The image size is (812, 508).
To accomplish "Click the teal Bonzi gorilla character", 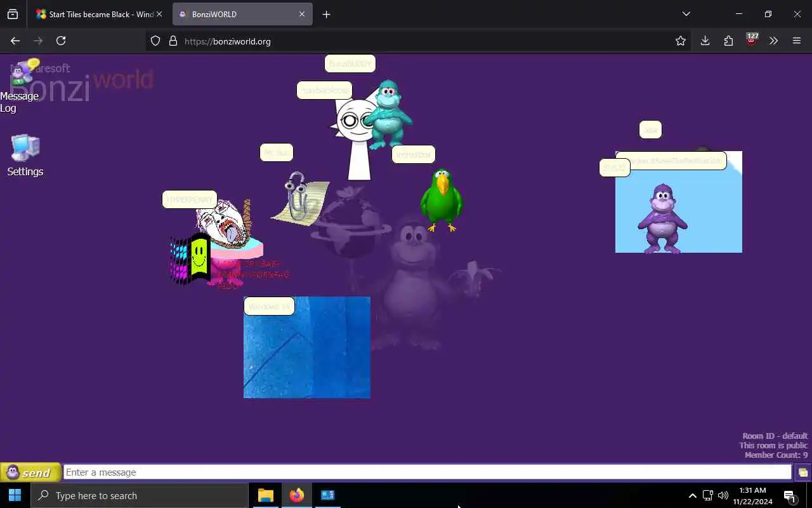I will (x=388, y=114).
